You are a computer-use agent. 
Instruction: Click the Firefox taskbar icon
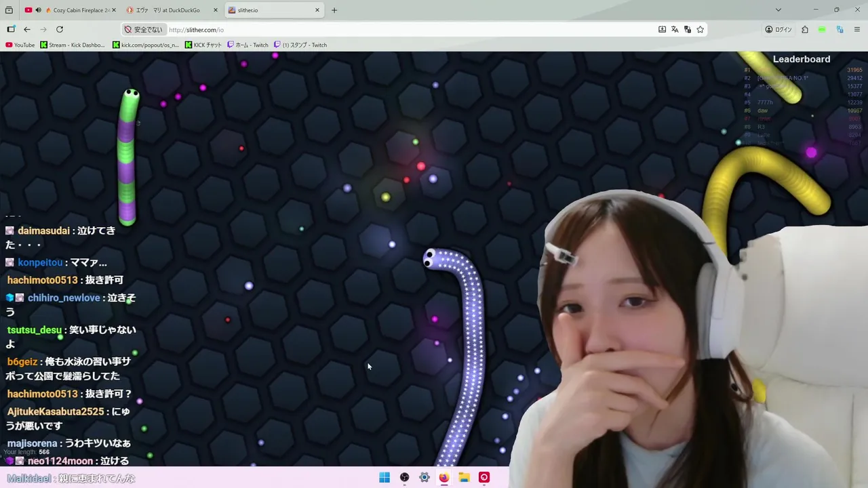(443, 478)
